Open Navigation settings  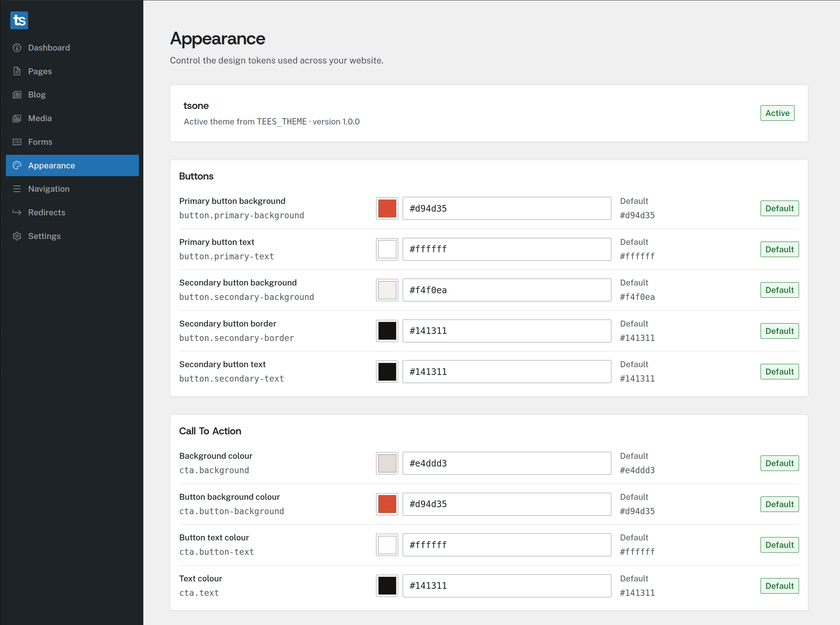click(72, 189)
